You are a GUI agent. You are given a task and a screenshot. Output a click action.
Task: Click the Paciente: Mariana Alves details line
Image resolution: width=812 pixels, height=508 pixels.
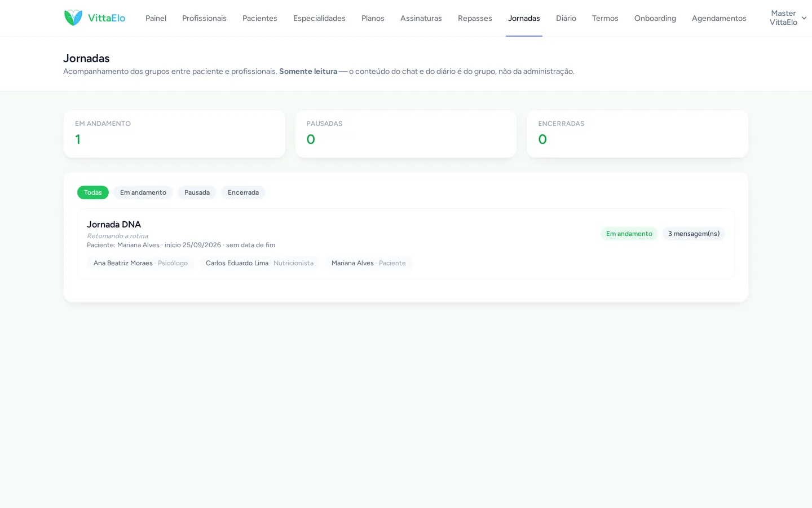pyautogui.click(x=181, y=245)
